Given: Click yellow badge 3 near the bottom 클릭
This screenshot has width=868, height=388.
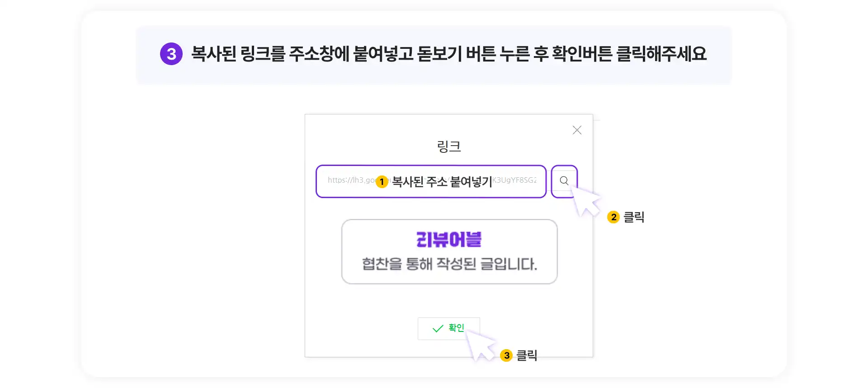Looking at the screenshot, I should click(x=507, y=355).
